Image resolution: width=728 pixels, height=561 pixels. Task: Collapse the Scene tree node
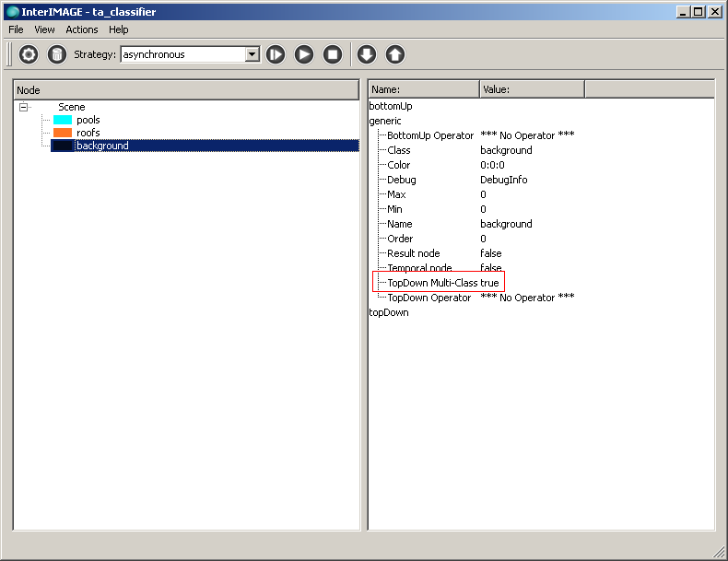(x=24, y=107)
